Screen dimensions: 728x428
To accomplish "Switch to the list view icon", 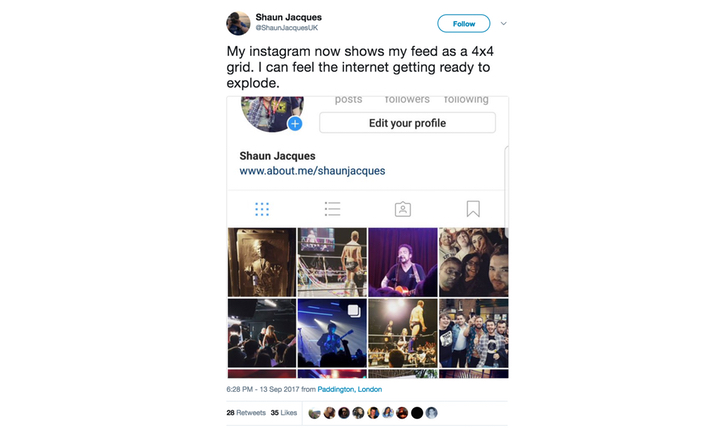I will [332, 209].
